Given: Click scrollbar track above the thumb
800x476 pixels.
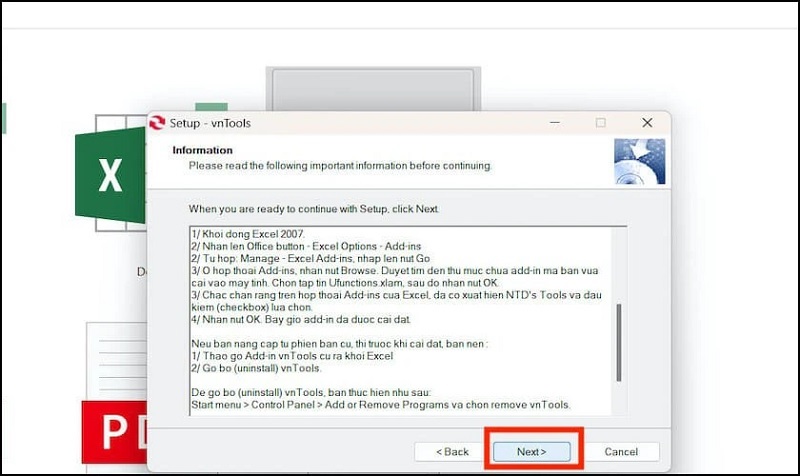Looking at the screenshot, I should tap(619, 265).
